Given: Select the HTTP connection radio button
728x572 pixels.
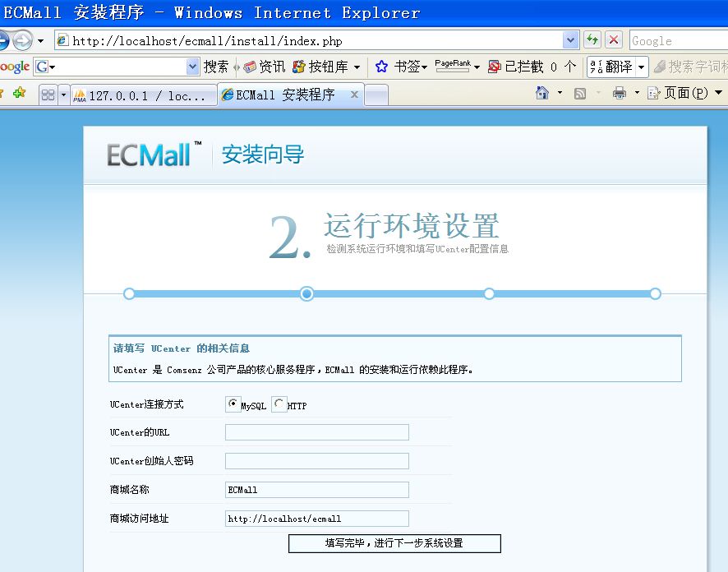Looking at the screenshot, I should coord(279,404).
